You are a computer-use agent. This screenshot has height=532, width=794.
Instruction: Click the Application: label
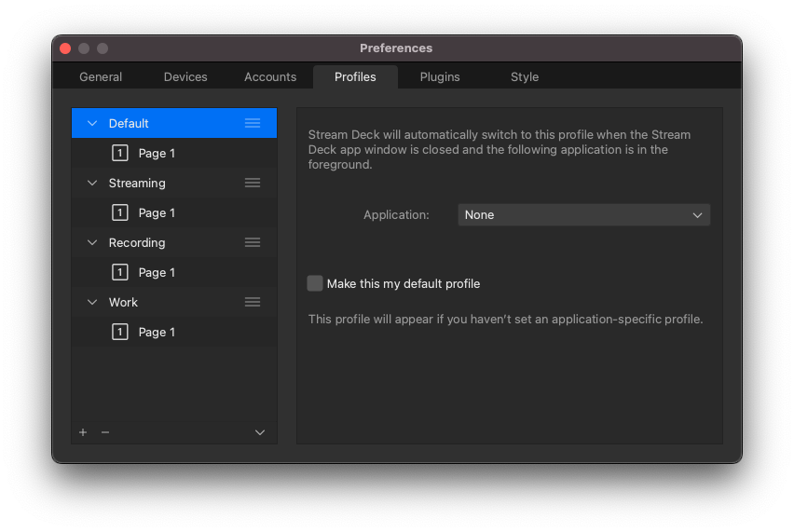click(396, 215)
